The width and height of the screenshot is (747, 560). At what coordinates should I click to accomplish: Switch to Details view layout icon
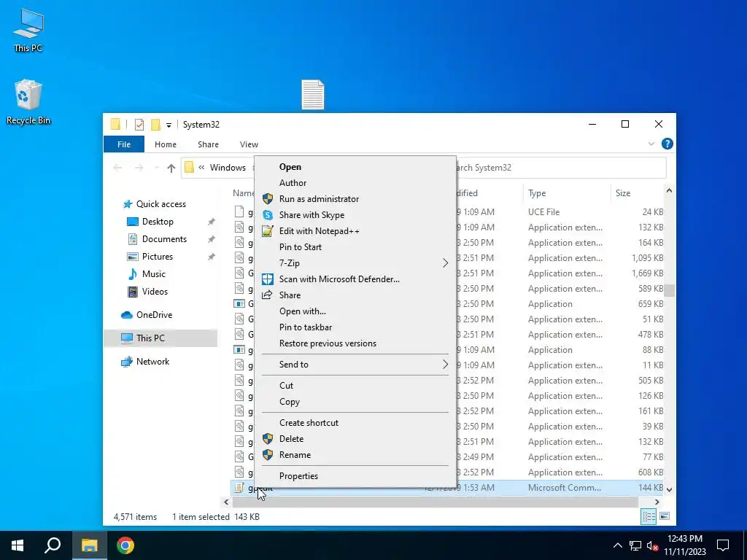click(649, 517)
